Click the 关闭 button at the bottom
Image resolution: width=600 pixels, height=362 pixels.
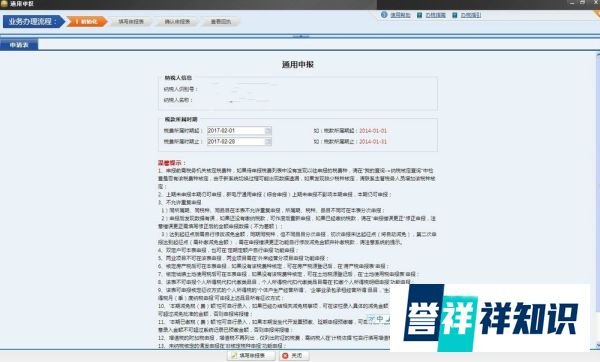[x=293, y=355]
